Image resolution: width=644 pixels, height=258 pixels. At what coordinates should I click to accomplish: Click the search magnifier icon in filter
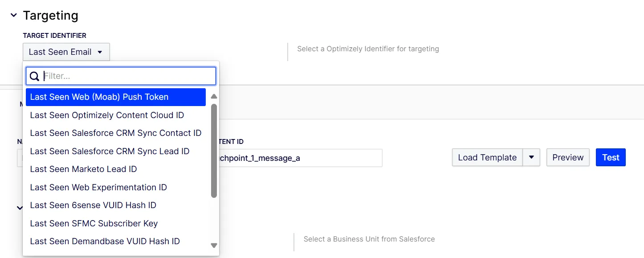pos(34,76)
